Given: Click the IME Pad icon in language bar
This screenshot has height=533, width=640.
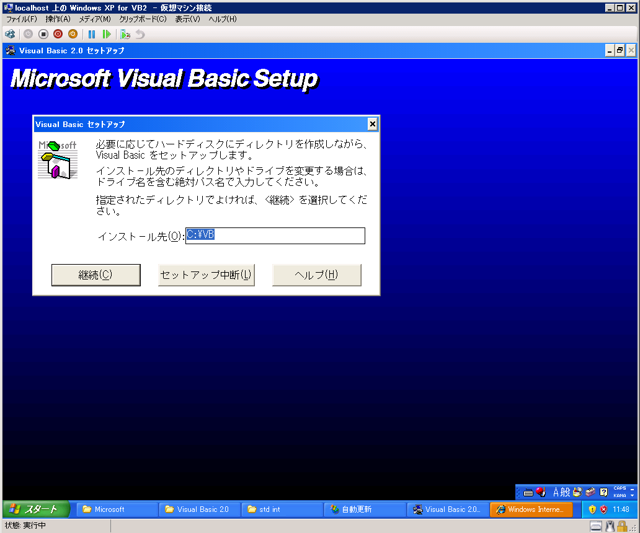Looking at the screenshot, I should (577, 492).
